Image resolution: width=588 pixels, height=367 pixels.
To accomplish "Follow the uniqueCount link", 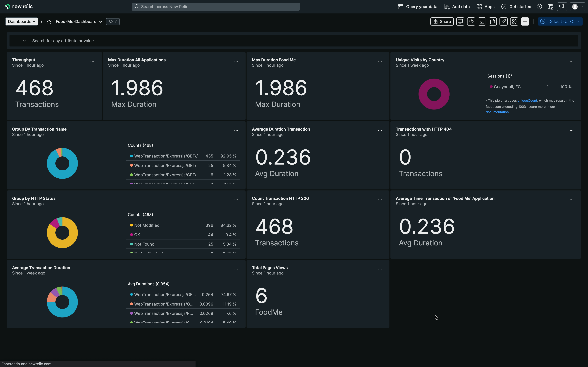I will point(527,100).
